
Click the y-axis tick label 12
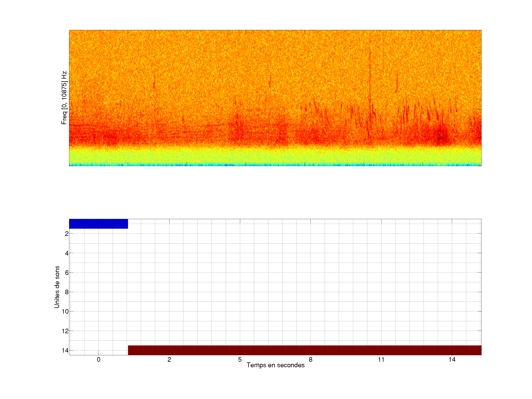tap(65, 331)
